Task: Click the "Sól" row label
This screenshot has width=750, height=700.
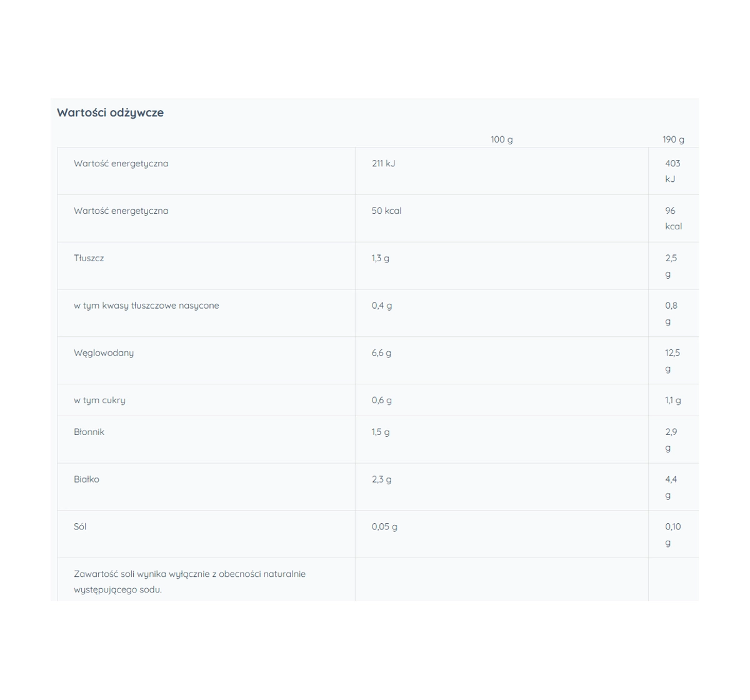Action: [80, 526]
